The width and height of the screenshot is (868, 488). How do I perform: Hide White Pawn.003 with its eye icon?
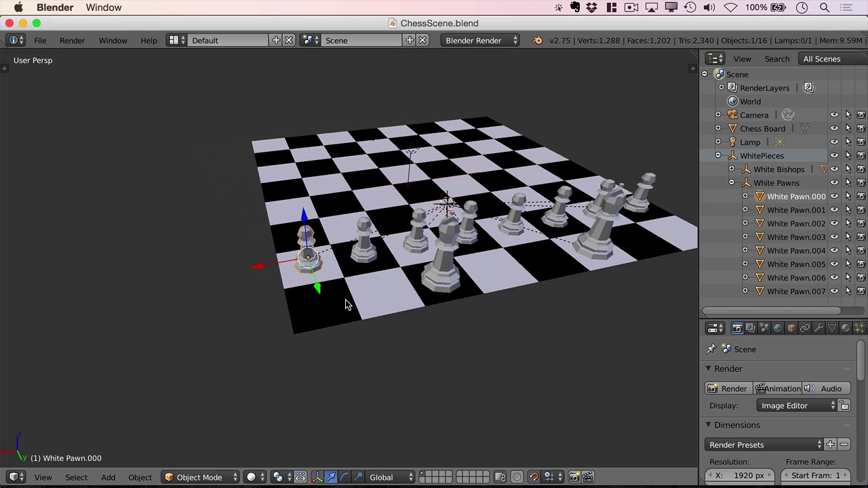[x=835, y=237]
